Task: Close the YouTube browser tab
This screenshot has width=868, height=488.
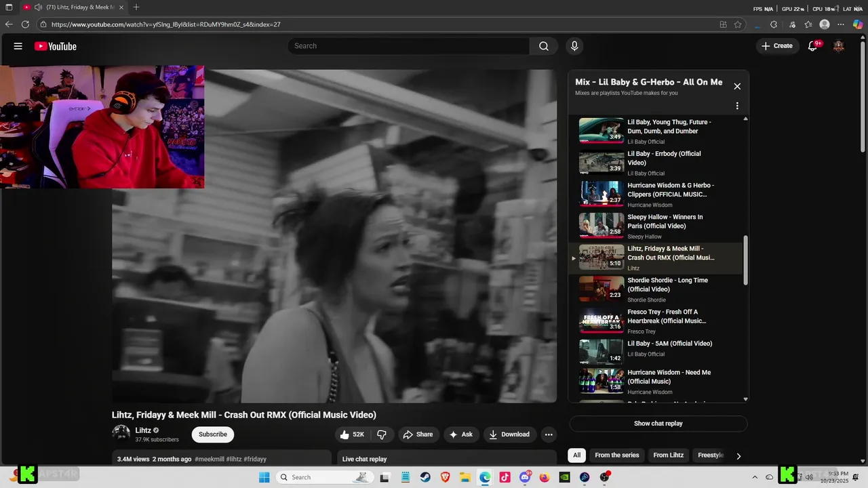Action: click(x=121, y=7)
